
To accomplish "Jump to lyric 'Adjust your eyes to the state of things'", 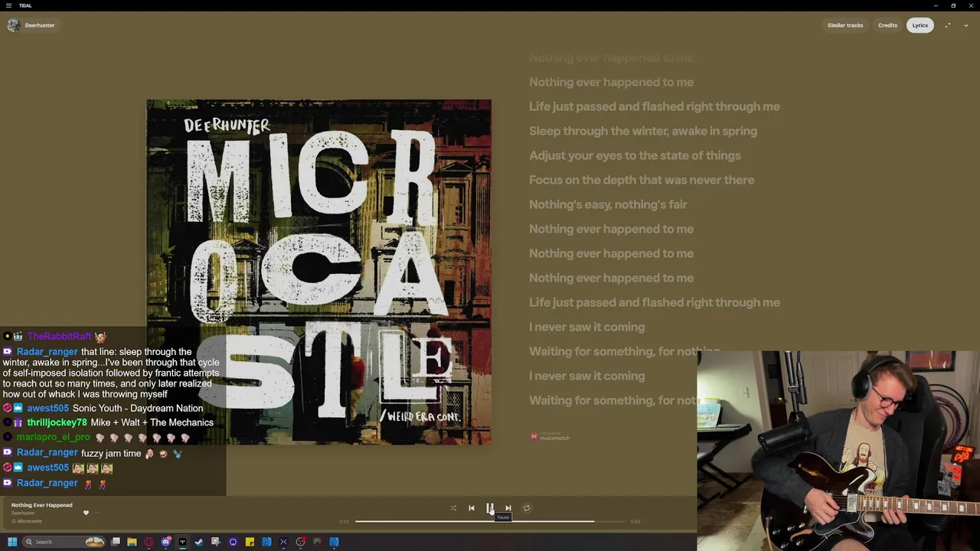I will pyautogui.click(x=635, y=155).
